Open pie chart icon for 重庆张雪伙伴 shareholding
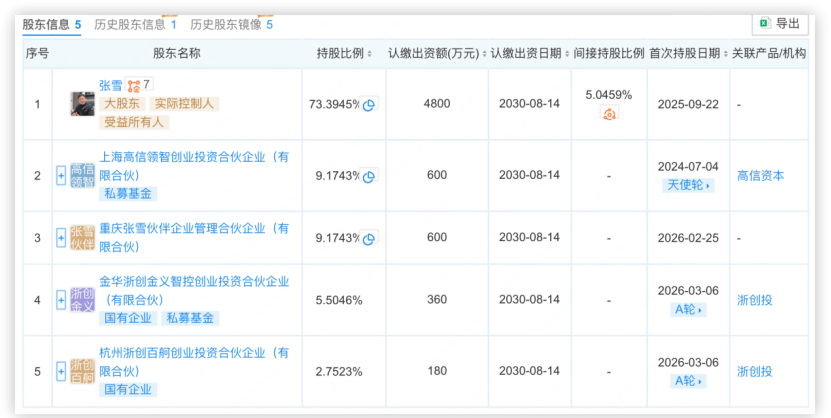 click(x=369, y=238)
